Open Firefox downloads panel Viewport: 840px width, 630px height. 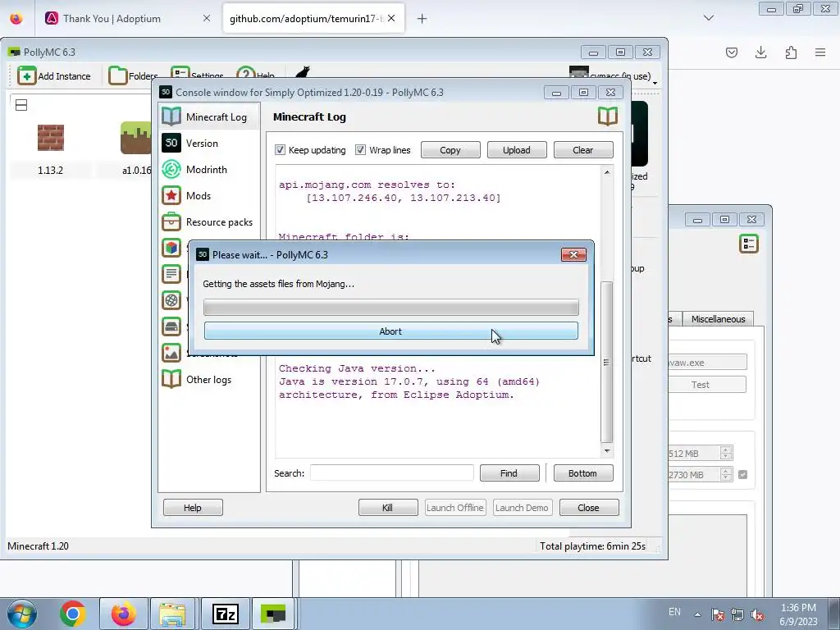click(x=760, y=52)
